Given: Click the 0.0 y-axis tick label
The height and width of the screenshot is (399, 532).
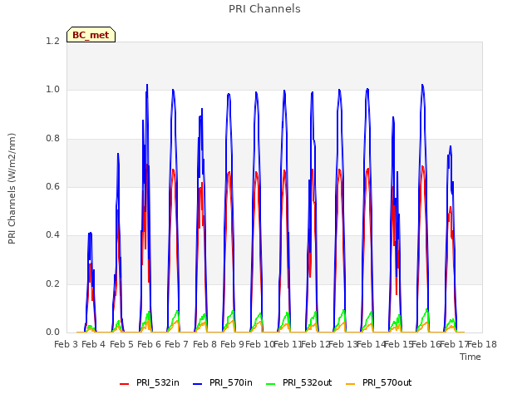Looking at the screenshot, I should pyautogui.click(x=53, y=332).
